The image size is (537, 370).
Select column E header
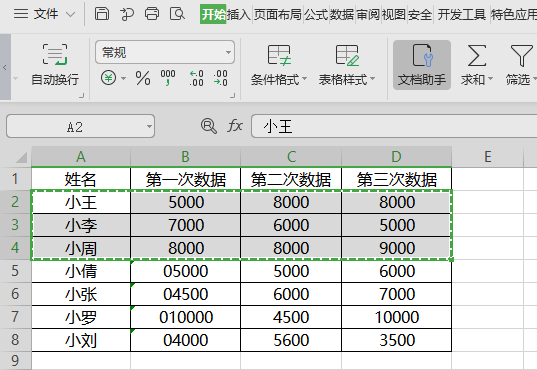(x=488, y=157)
